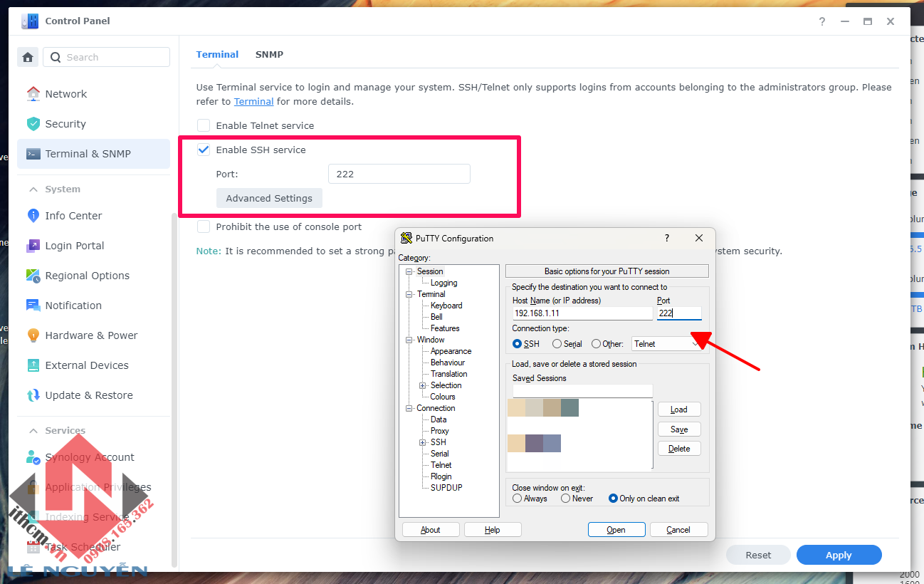924x584 pixels.
Task: Click the Control Panel title icon
Action: click(30, 21)
